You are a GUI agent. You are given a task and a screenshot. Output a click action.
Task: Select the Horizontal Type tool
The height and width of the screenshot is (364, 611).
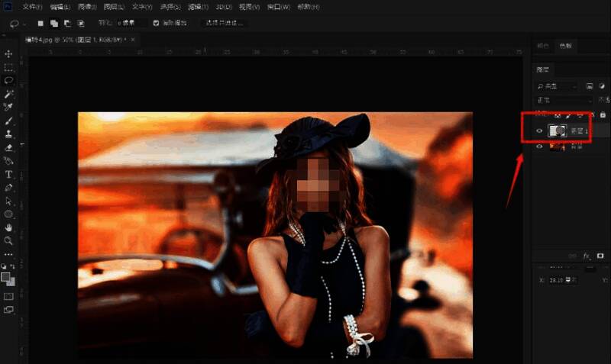click(8, 174)
